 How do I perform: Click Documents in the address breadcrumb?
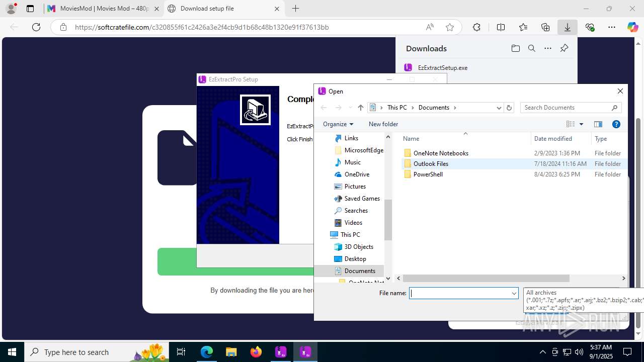(434, 108)
